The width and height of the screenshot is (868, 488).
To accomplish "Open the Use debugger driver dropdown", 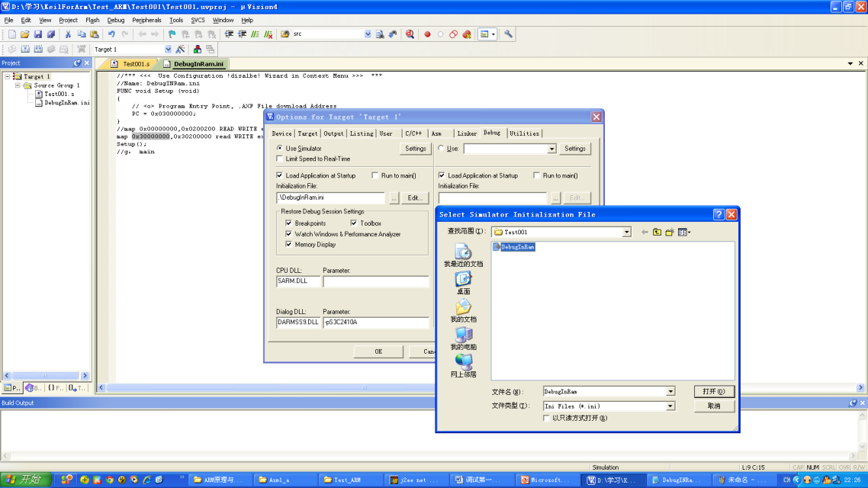I will pyautogui.click(x=551, y=149).
